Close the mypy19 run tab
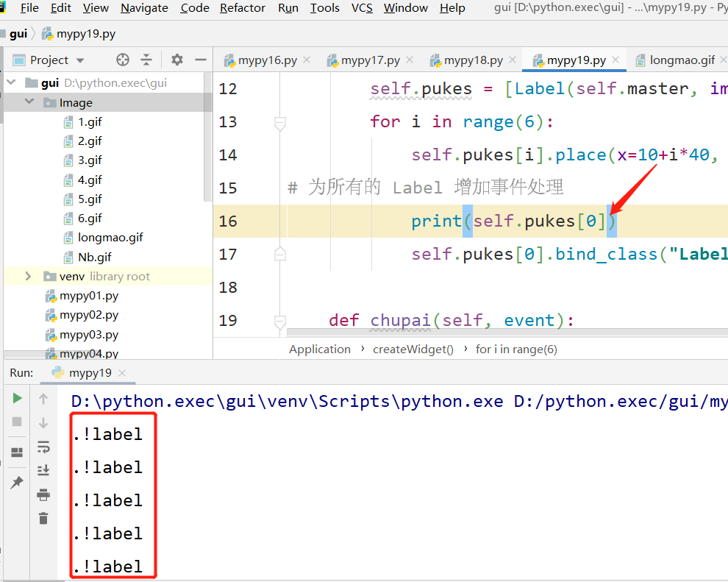The height and width of the screenshot is (582, 728). [122, 373]
